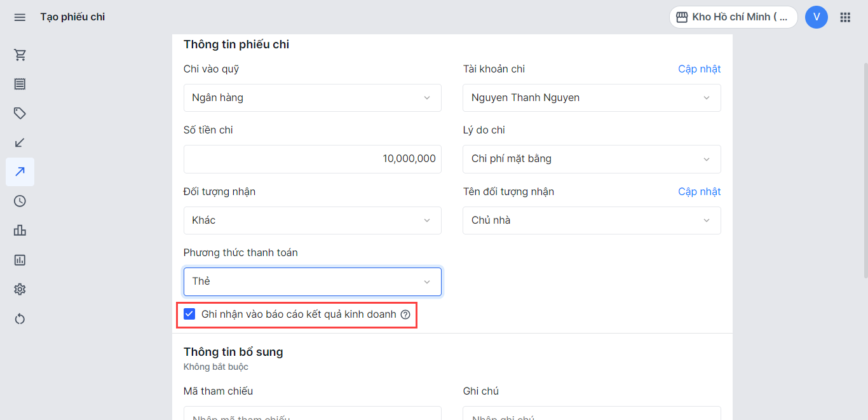Click the apps grid icon
This screenshot has height=420, width=868.
point(845,17)
